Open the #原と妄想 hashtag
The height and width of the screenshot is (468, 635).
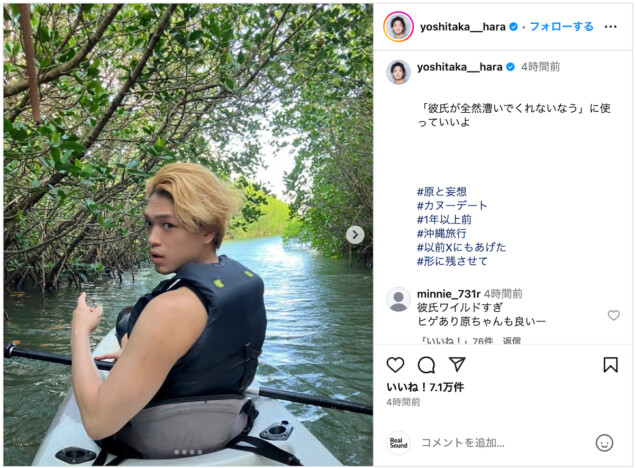442,191
